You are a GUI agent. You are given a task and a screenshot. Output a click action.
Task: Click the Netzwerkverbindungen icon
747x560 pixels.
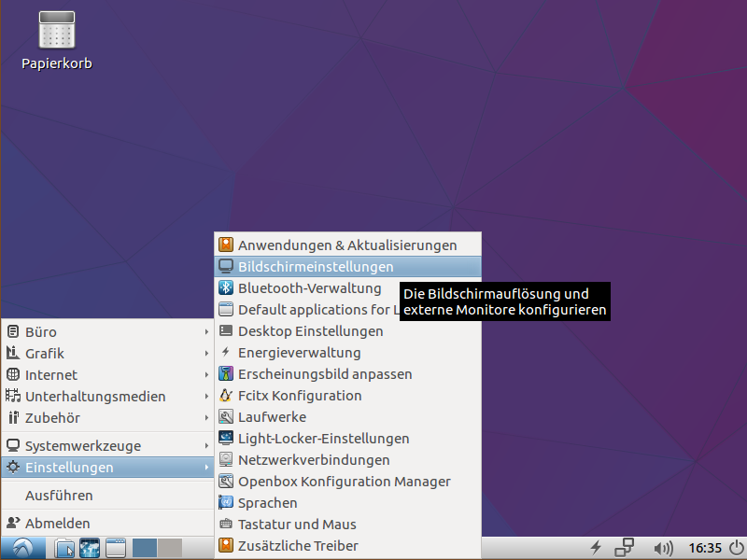pyautogui.click(x=226, y=459)
